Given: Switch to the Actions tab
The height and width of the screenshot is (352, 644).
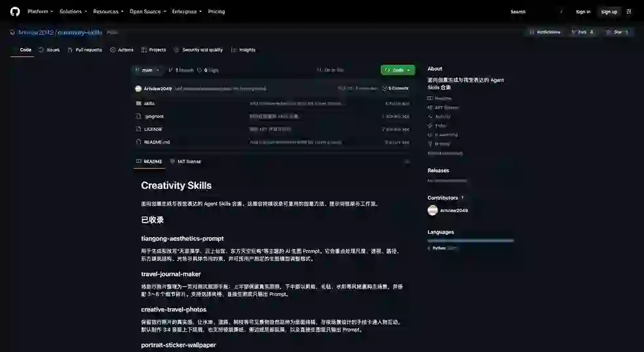Looking at the screenshot, I should [122, 50].
